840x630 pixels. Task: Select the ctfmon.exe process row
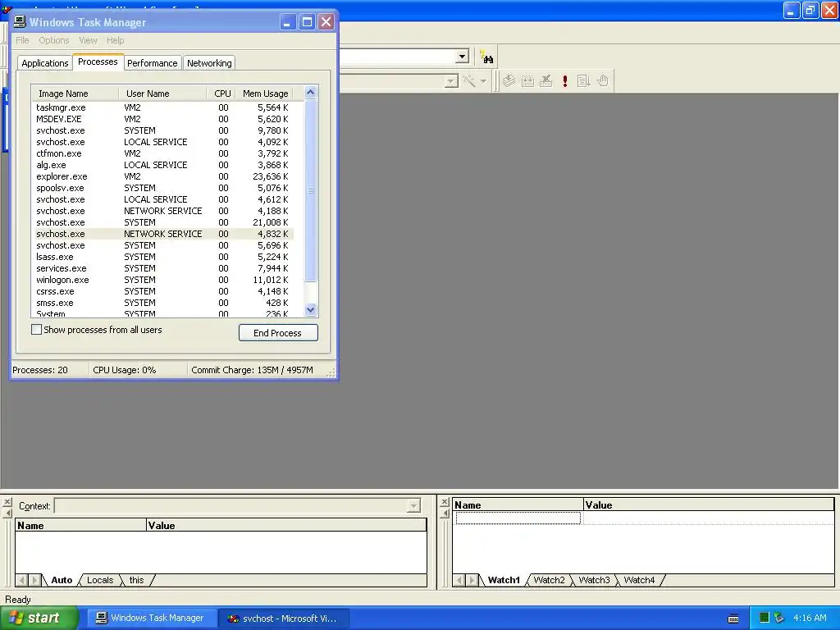click(162, 153)
